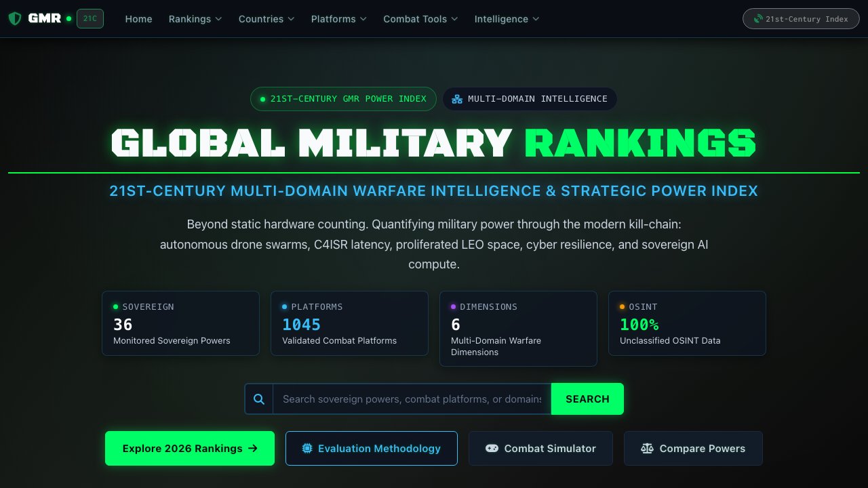Click the green SEARCH button
The width and height of the screenshot is (868, 488).
pos(587,399)
